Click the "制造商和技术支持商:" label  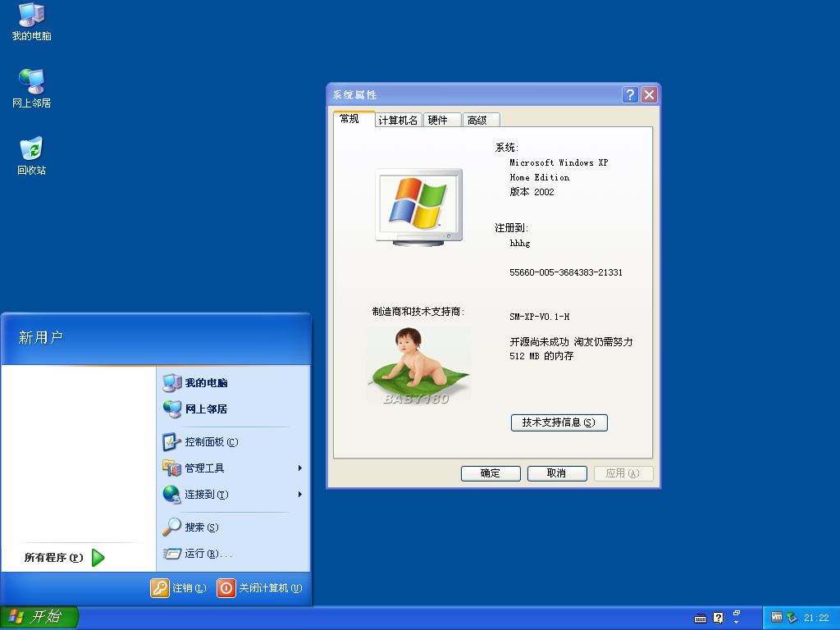(418, 311)
